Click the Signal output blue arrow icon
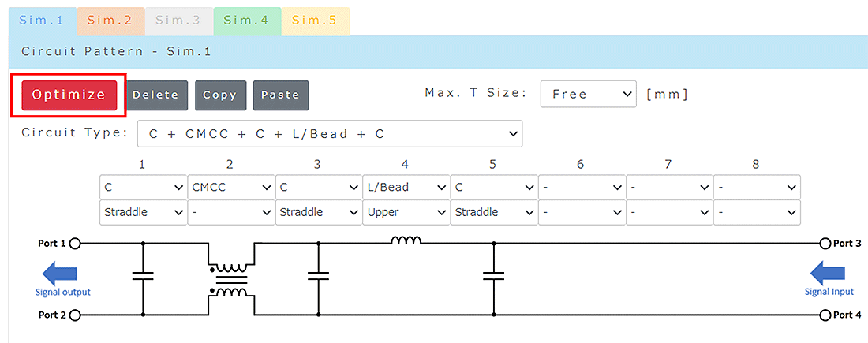Image resolution: width=868 pixels, height=343 pixels. (x=61, y=274)
